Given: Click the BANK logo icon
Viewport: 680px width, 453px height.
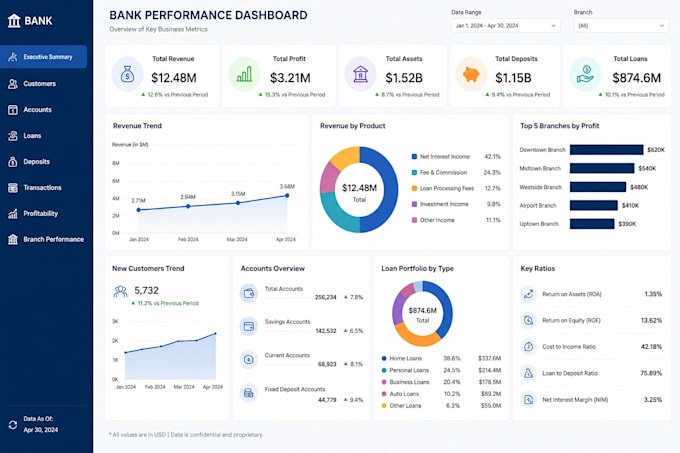Looking at the screenshot, I should pyautogui.click(x=14, y=20).
